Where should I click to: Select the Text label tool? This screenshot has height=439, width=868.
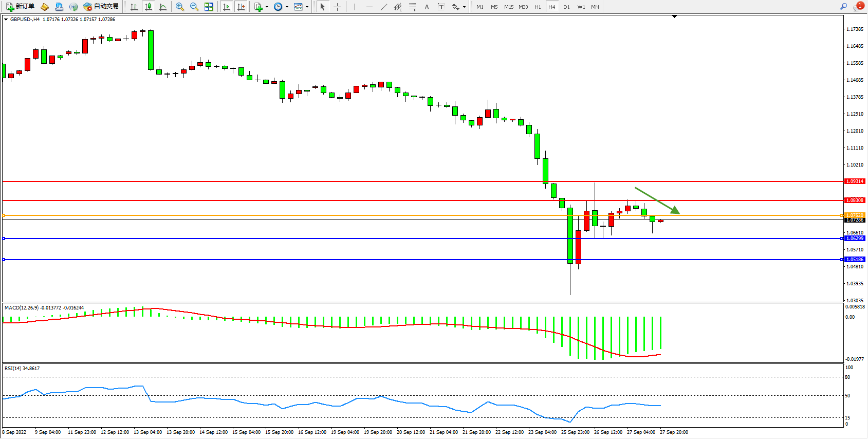click(441, 7)
